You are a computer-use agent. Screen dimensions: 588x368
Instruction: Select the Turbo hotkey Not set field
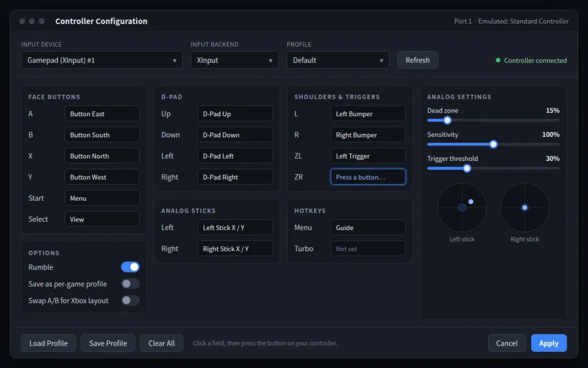pos(368,248)
